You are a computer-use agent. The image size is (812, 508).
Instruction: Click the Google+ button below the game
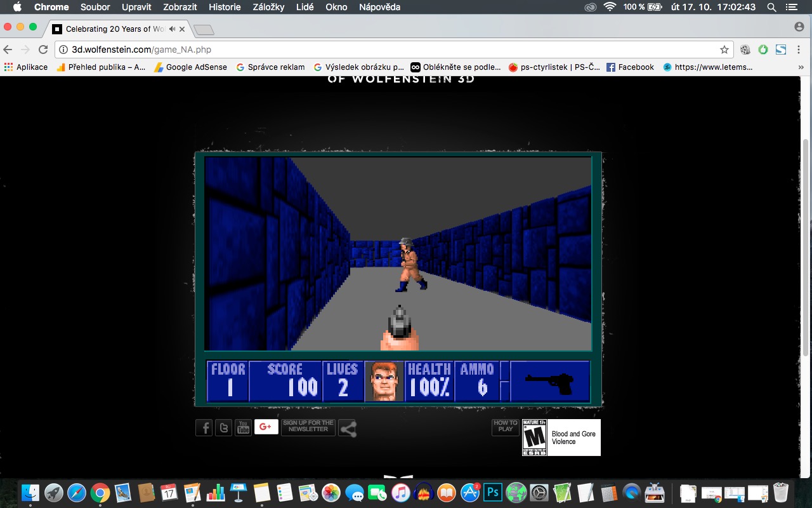coord(266,427)
